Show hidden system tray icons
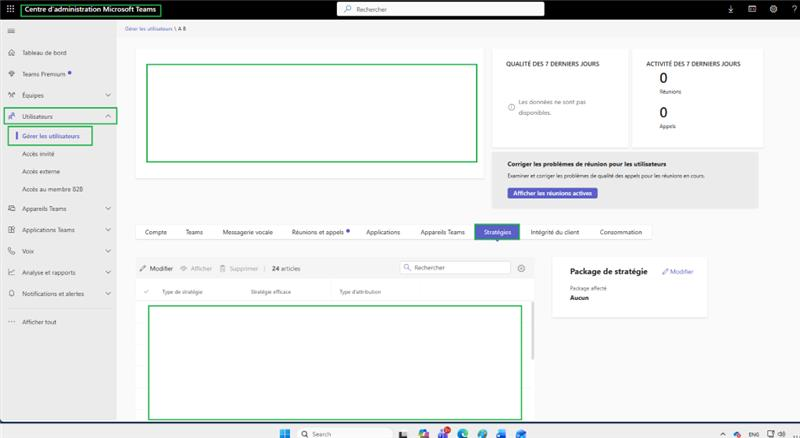The image size is (800, 438). (723, 434)
